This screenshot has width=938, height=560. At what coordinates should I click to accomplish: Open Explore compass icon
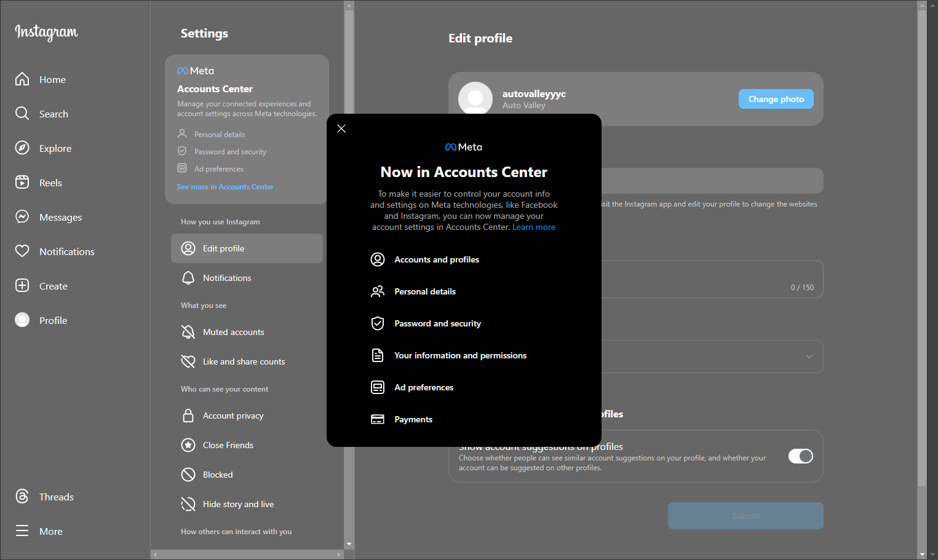(x=22, y=148)
